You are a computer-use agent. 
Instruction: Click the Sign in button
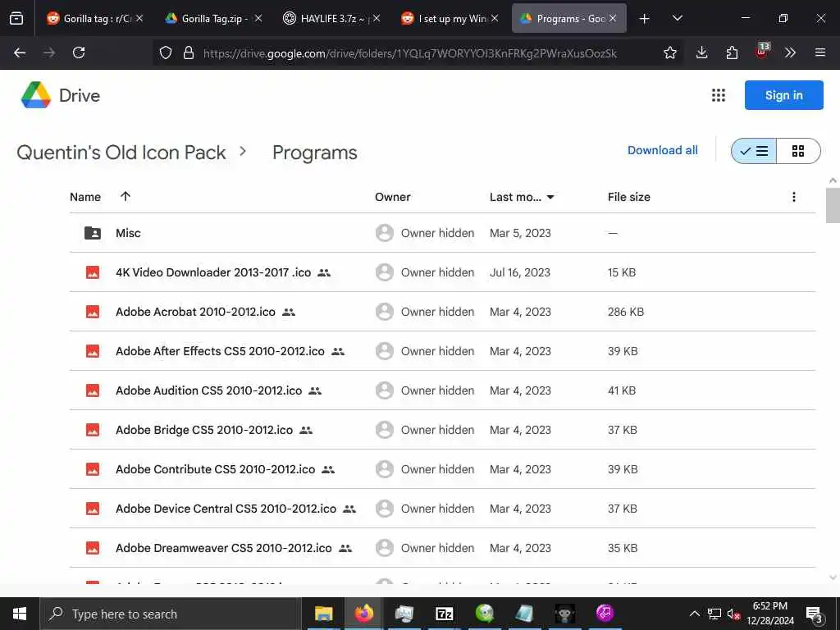click(x=783, y=95)
